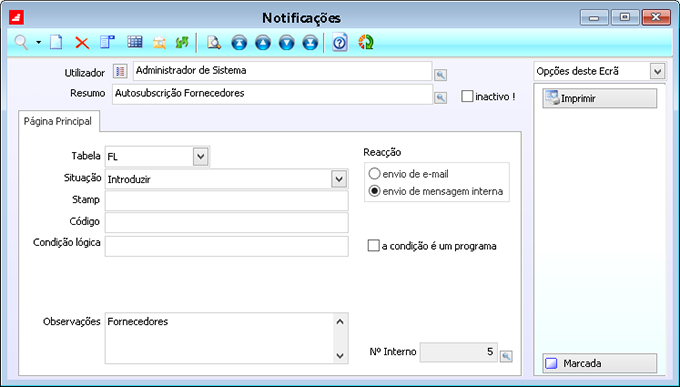680x387 pixels.
Task: Click into the Resumo field
Action: (272, 94)
